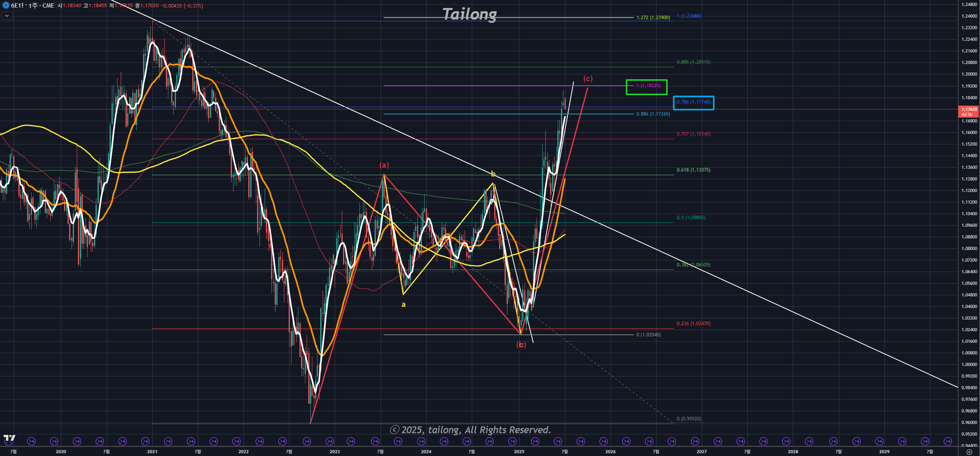The width and height of the screenshot is (980, 456).
Task: Select the yellow b wave label
Action: coord(493,174)
